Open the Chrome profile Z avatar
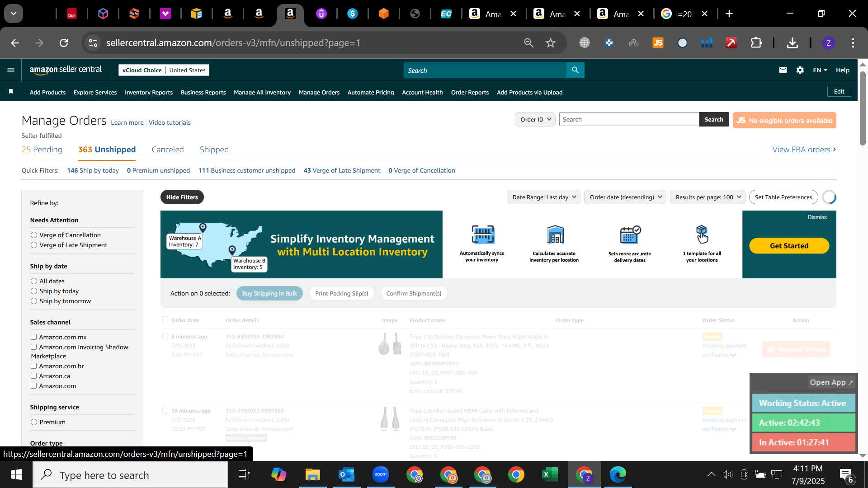This screenshot has width=868, height=488. click(828, 43)
